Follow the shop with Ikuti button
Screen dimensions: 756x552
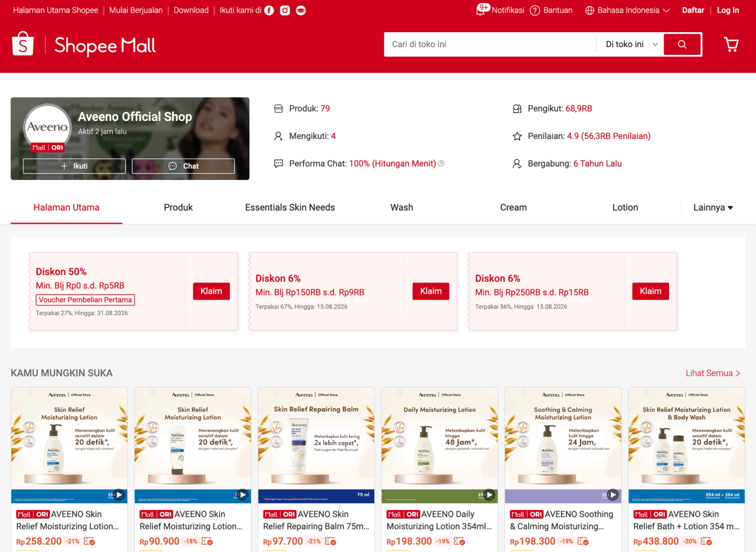[74, 166]
